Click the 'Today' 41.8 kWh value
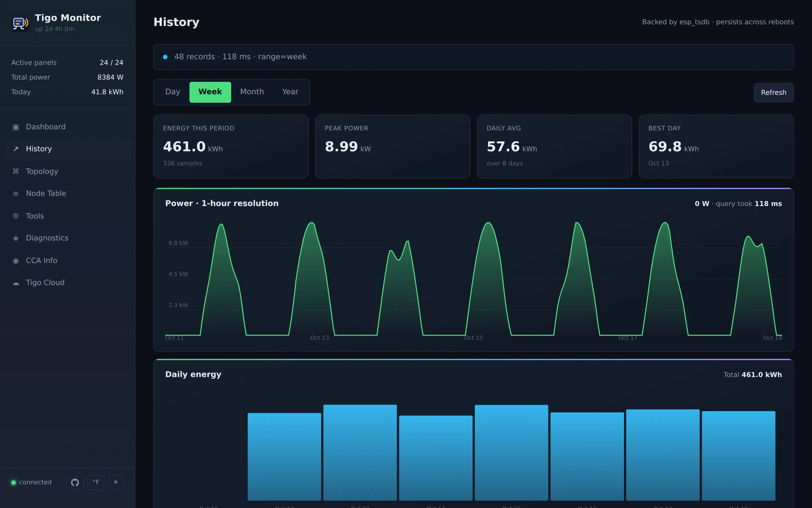This screenshot has height=508, width=812. coord(107,92)
